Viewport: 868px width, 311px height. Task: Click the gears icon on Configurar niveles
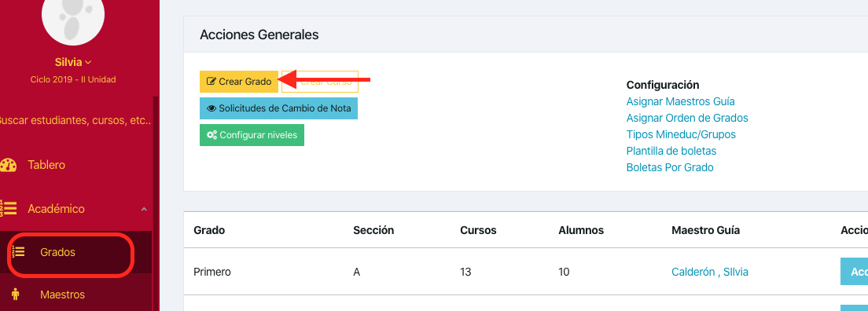pyautogui.click(x=211, y=135)
